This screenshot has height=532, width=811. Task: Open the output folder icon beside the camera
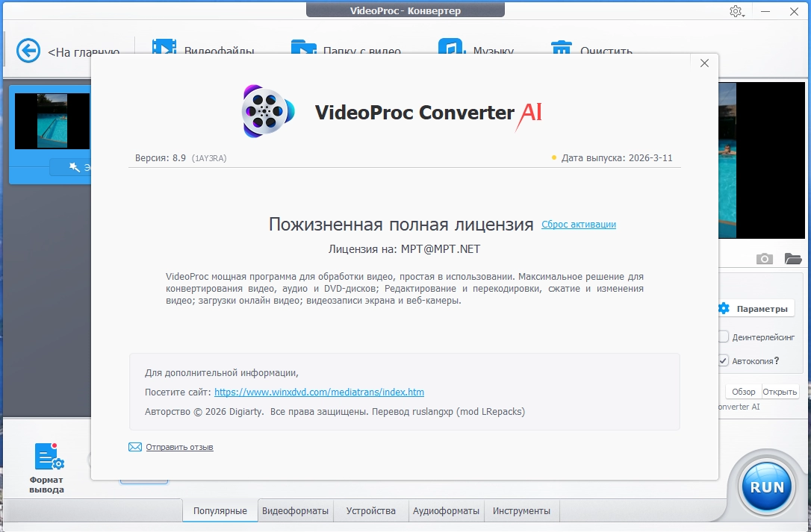[x=793, y=258]
